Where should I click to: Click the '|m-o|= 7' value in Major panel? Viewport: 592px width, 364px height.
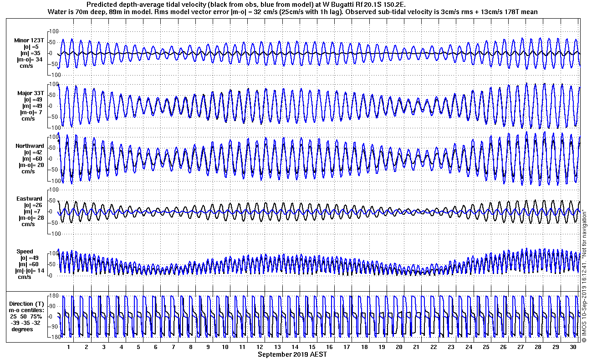click(x=31, y=112)
